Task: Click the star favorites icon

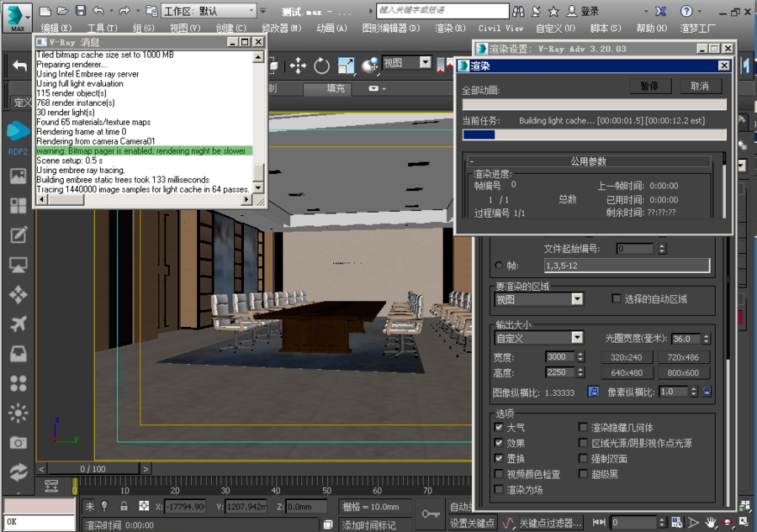Action: [553, 11]
